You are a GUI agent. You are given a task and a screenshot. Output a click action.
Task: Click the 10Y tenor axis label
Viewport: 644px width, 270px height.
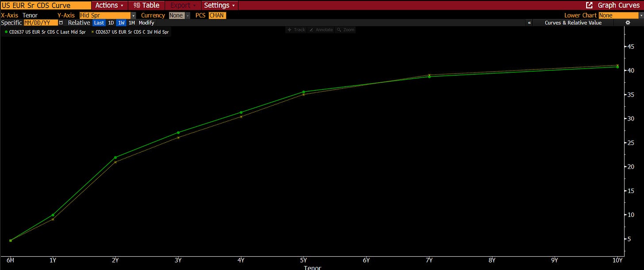click(617, 260)
